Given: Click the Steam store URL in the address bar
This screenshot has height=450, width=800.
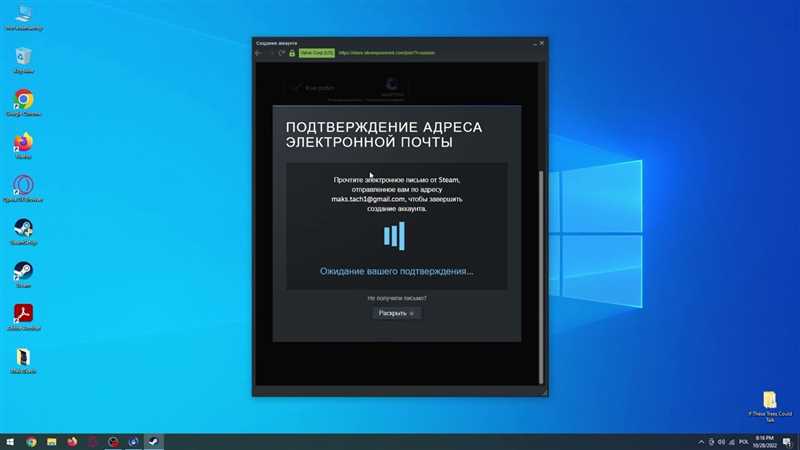Looking at the screenshot, I should [x=386, y=53].
